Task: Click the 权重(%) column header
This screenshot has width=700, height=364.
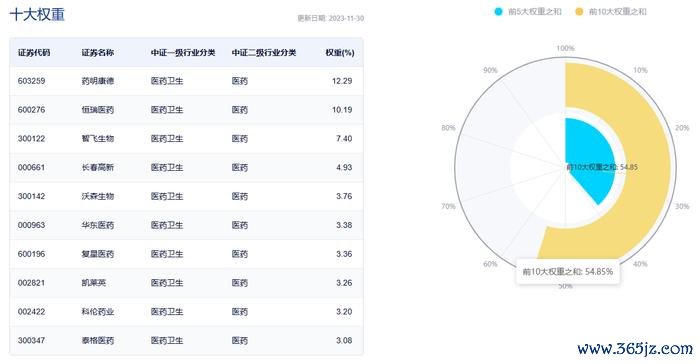Action: tap(340, 53)
